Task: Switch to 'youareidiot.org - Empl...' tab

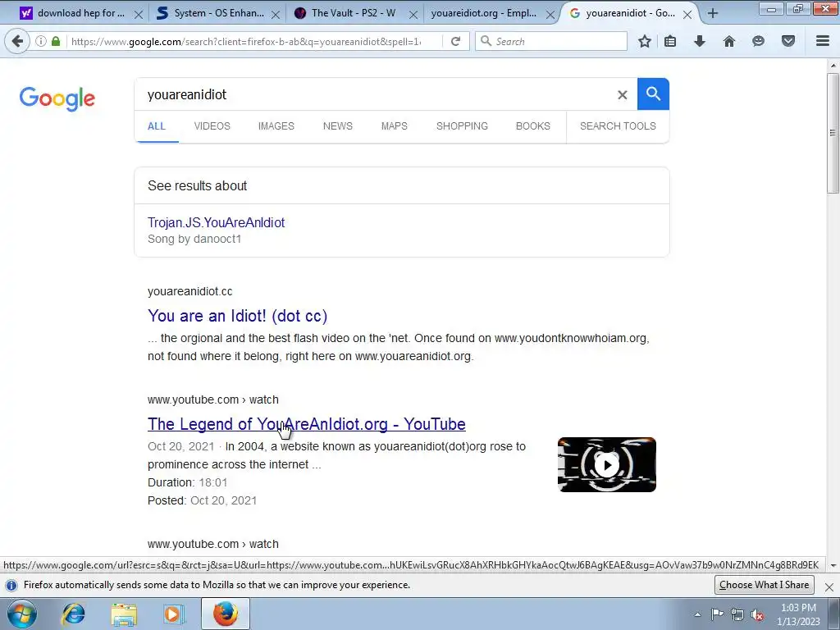Action: click(x=484, y=13)
